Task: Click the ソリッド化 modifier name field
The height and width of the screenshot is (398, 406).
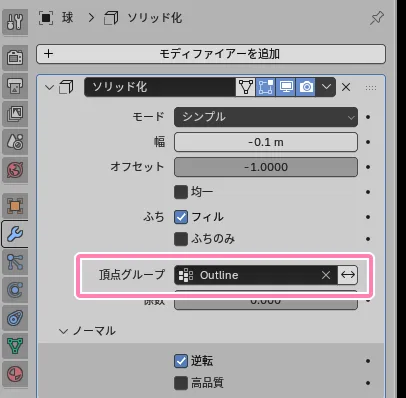Action: (x=160, y=87)
